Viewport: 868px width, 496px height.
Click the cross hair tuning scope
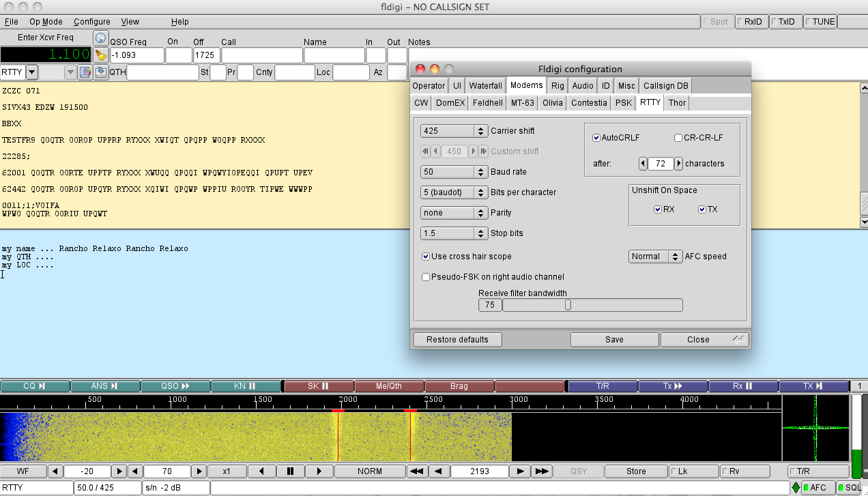pos(816,428)
